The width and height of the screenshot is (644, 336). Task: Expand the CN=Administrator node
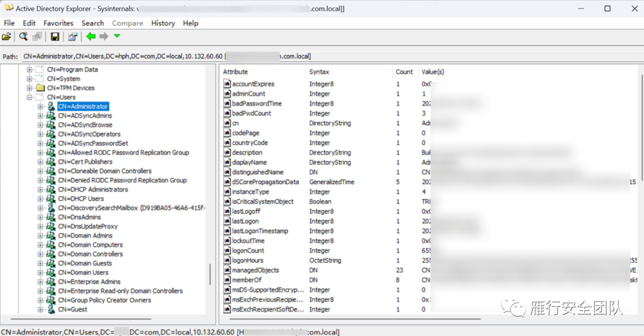41,106
